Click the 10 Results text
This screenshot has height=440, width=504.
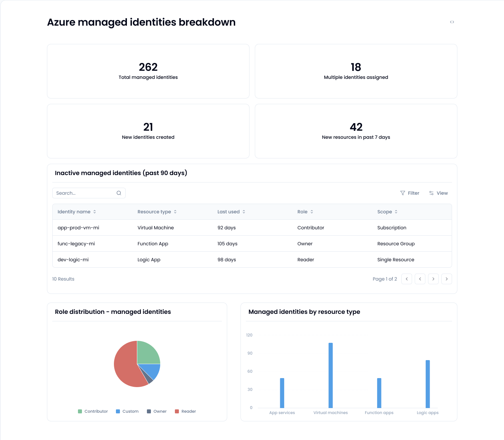(x=63, y=279)
